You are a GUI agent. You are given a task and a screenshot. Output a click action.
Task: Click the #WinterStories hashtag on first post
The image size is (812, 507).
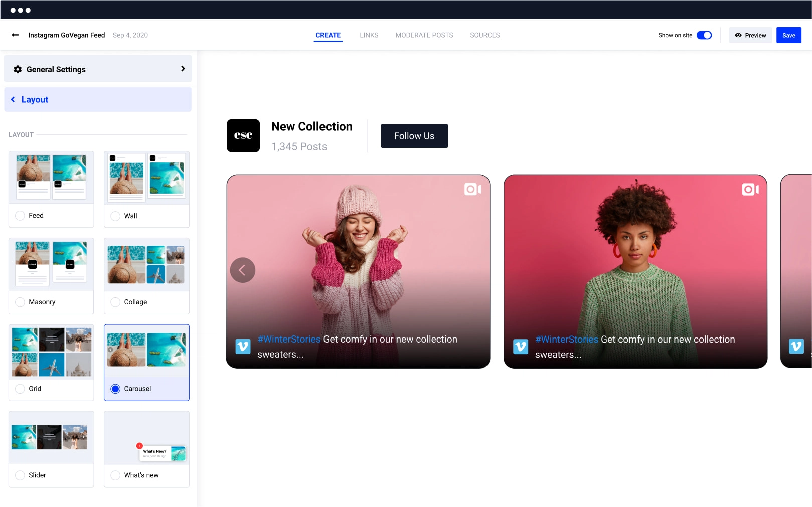tap(289, 340)
